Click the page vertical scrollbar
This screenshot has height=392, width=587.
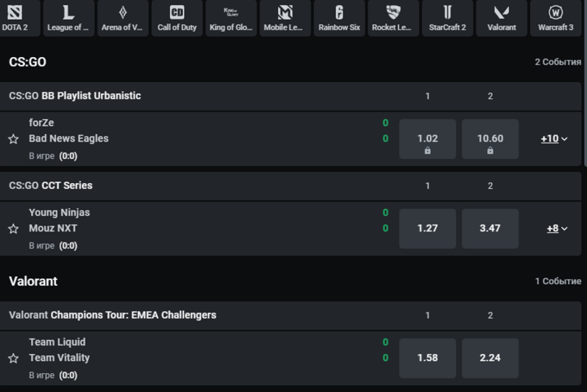(585, 83)
